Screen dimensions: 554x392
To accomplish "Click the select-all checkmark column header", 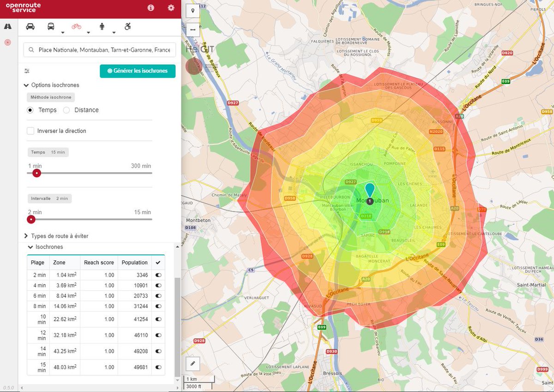I will (x=158, y=262).
